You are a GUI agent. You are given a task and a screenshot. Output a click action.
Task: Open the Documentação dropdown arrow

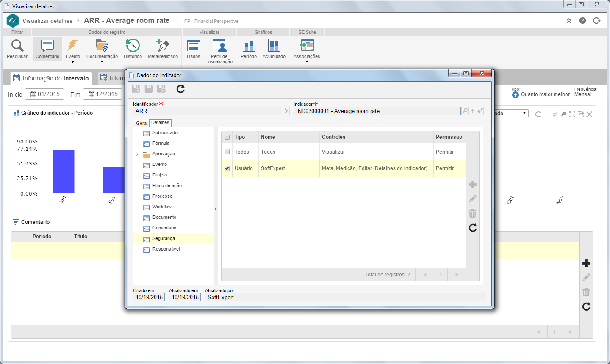click(x=102, y=62)
